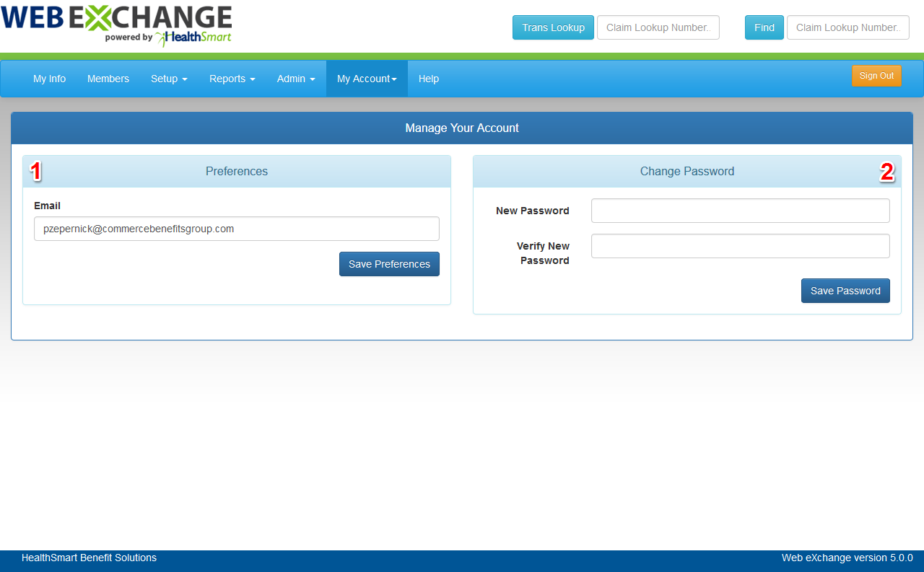Save the email with Save Preferences
Viewport: 924px width, 572px height.
click(389, 264)
